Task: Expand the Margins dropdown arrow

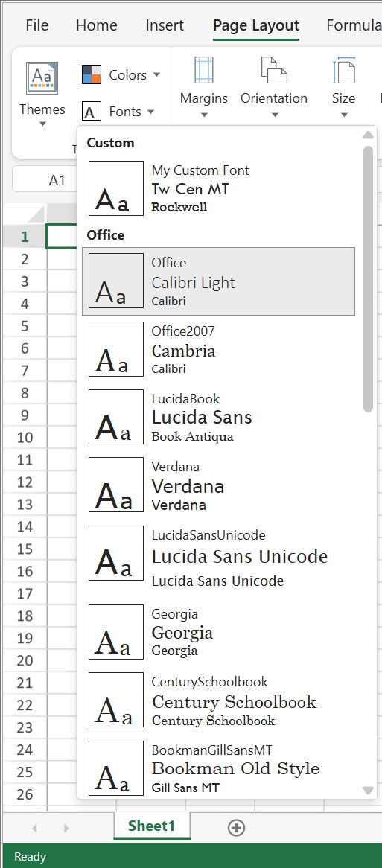Action: (x=204, y=115)
